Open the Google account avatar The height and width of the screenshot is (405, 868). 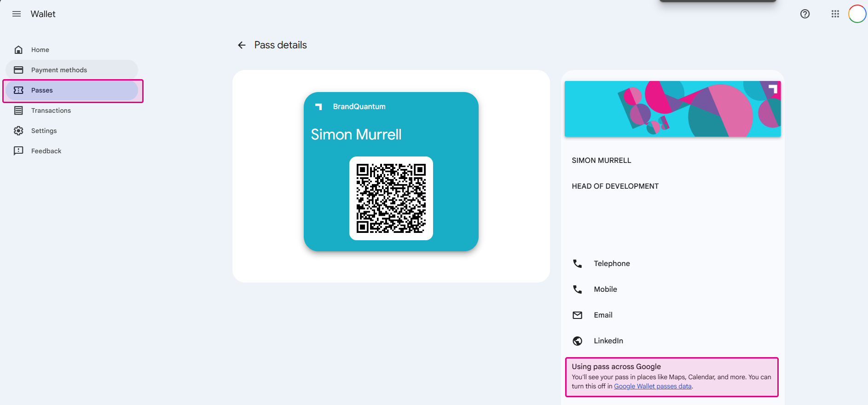coord(857,14)
